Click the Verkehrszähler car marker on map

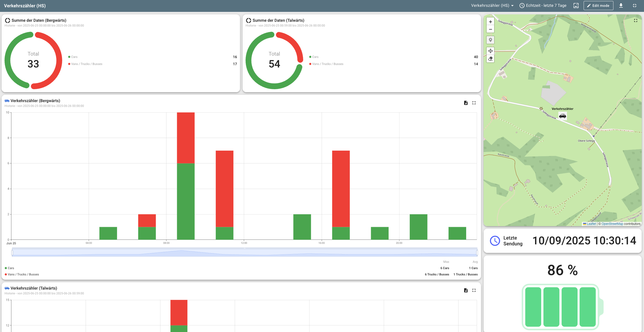562,116
